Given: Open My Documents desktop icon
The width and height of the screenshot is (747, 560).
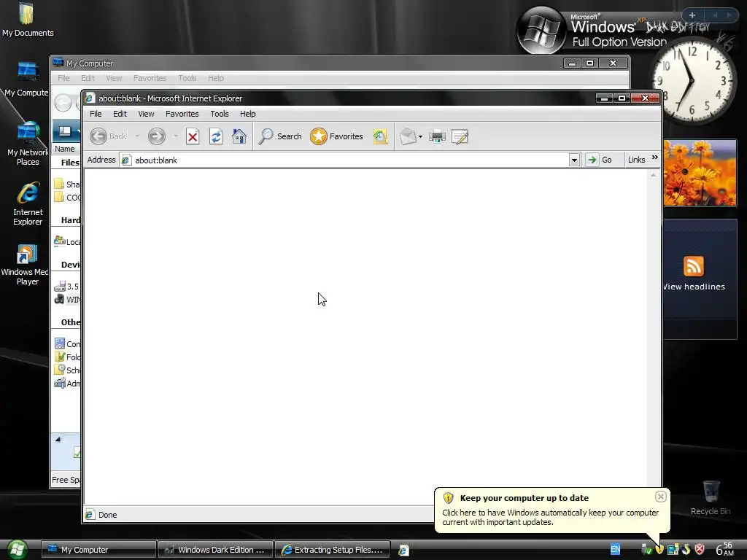Looking at the screenshot, I should coord(27,20).
